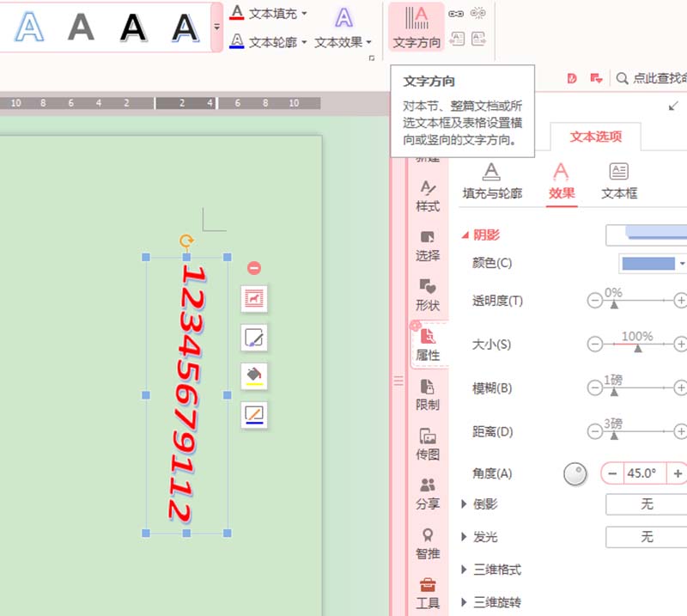Switch to the 文本框 tab

(x=620, y=193)
